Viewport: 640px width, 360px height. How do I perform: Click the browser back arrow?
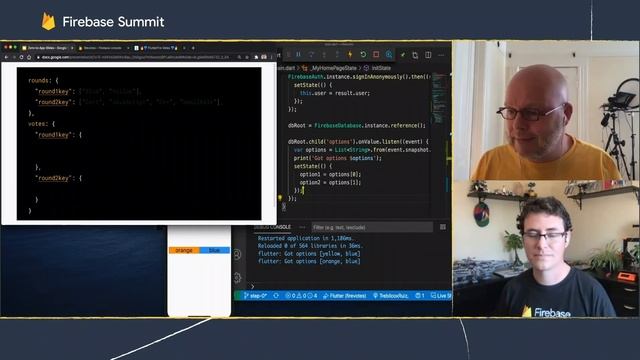[6, 58]
